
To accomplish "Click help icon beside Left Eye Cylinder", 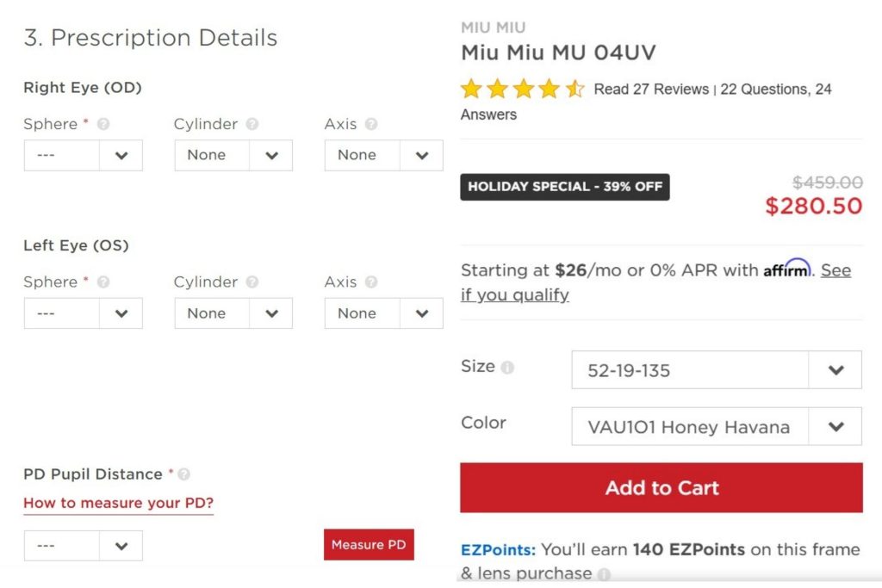I will pyautogui.click(x=252, y=282).
